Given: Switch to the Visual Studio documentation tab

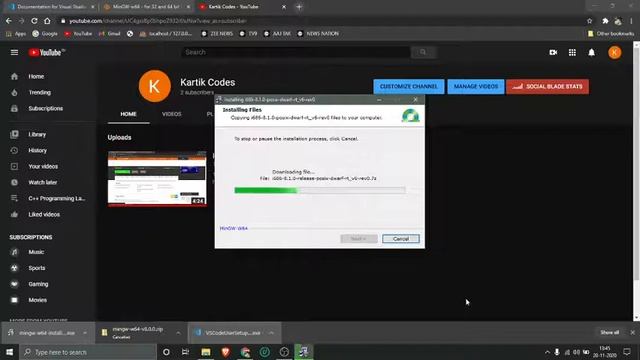Looking at the screenshot, I should 51,7.
